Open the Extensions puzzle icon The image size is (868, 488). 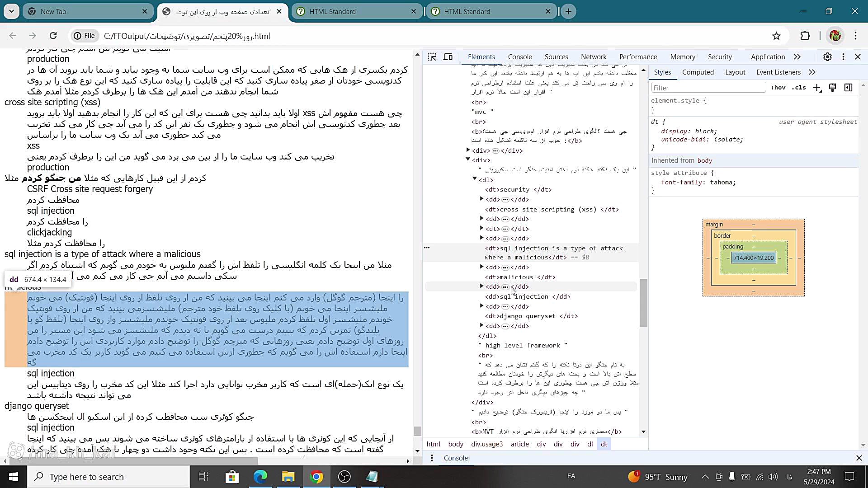805,36
